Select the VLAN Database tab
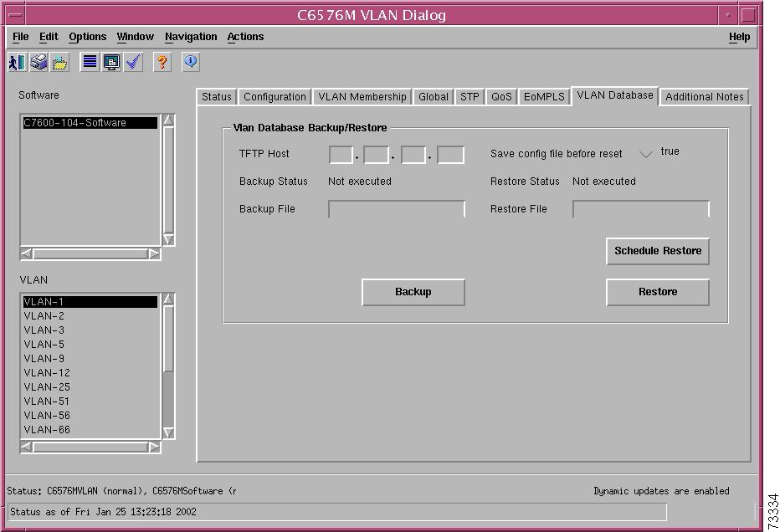 point(615,95)
